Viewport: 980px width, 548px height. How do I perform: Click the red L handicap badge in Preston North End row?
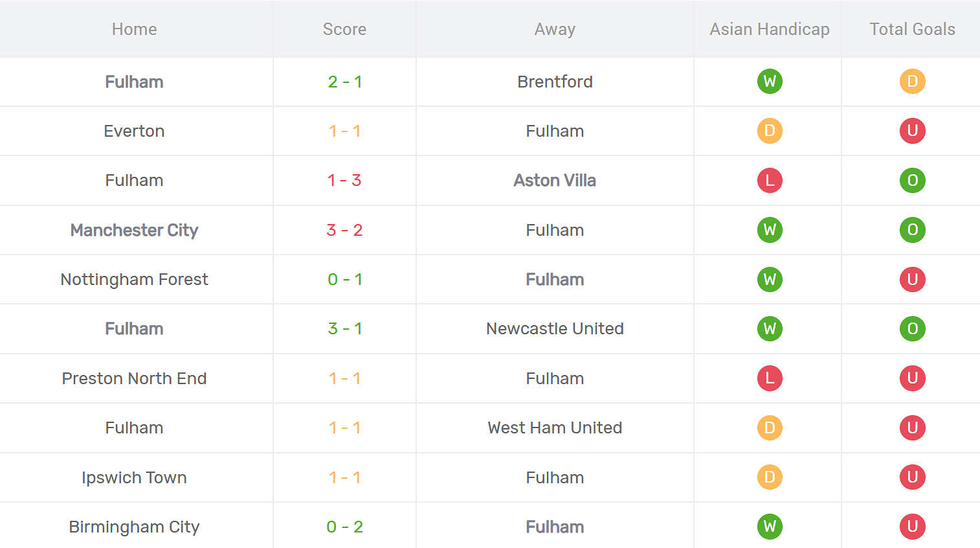click(x=770, y=378)
